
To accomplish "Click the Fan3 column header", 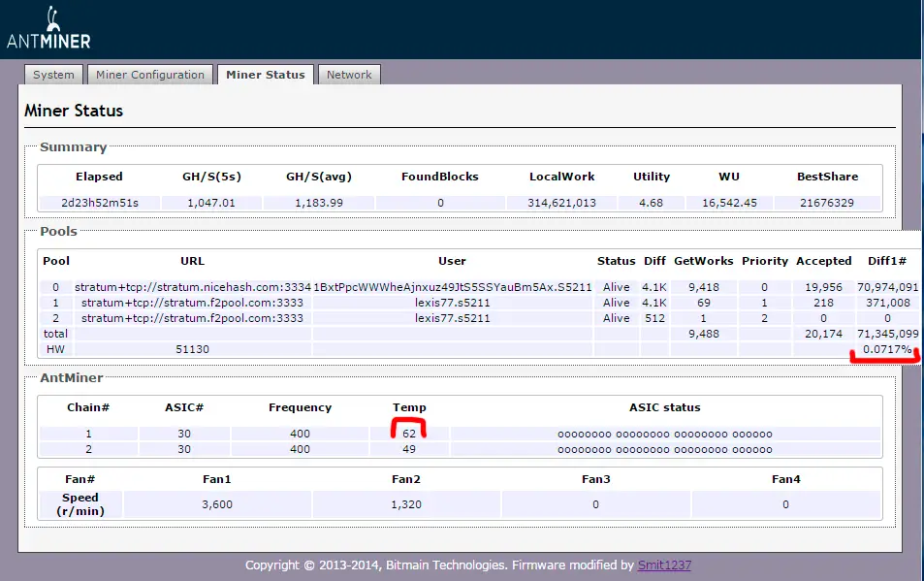I will point(595,480).
